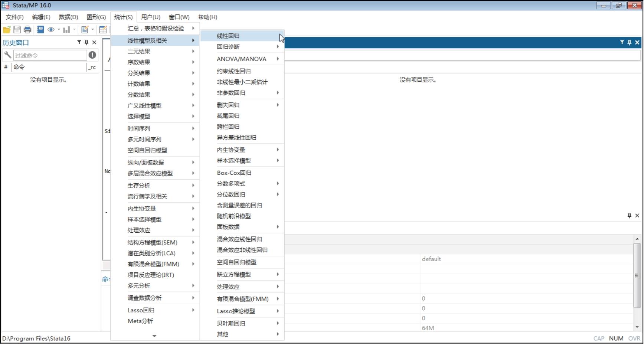Click the 过滤命令 filter input field
This screenshot has width=644, height=344.
50,55
